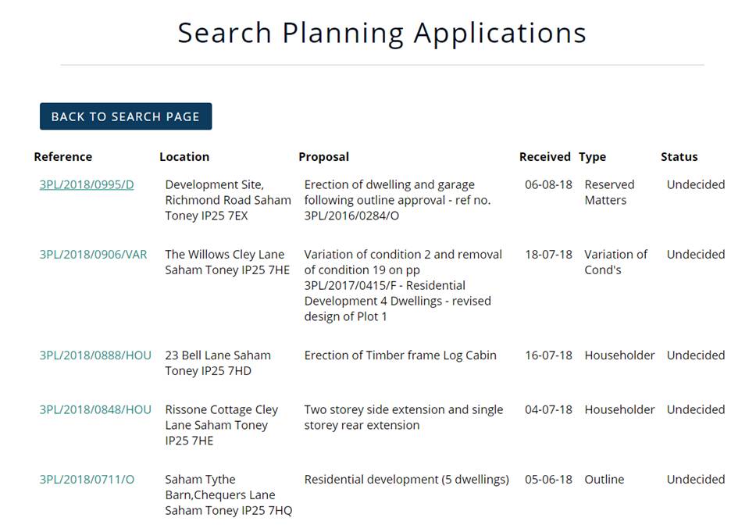Click the Type column header
Image resolution: width=756 pixels, height=532 pixels.
pos(593,157)
